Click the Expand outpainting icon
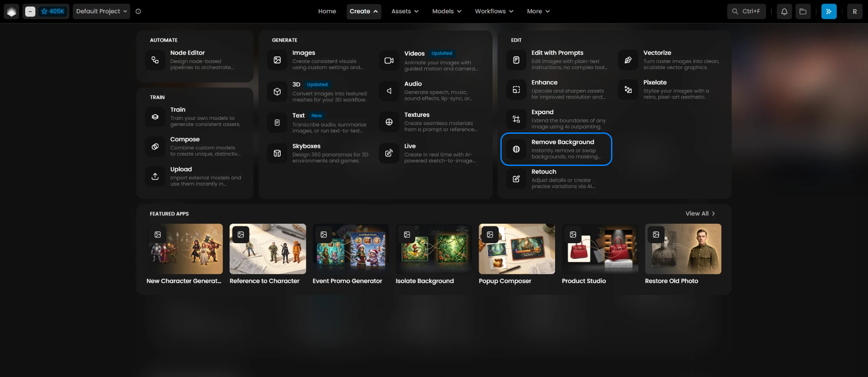868x377 pixels. pos(516,119)
